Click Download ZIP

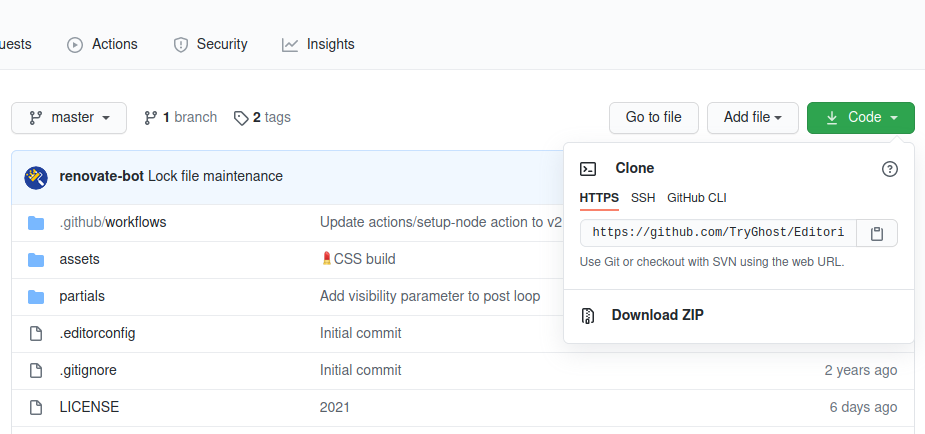[658, 315]
